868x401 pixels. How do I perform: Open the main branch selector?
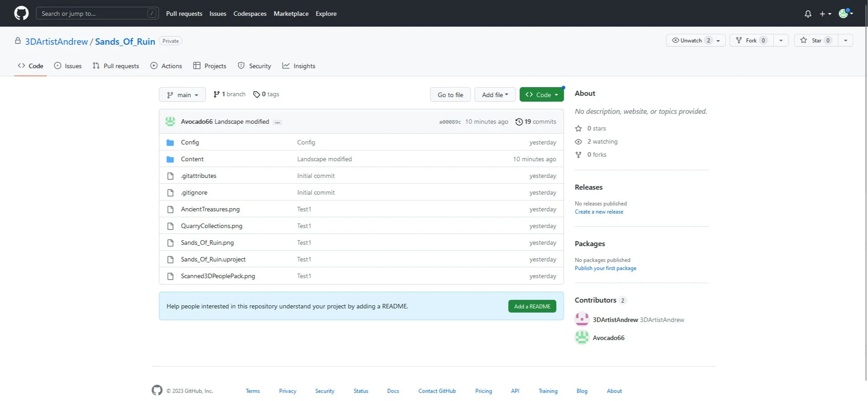182,95
